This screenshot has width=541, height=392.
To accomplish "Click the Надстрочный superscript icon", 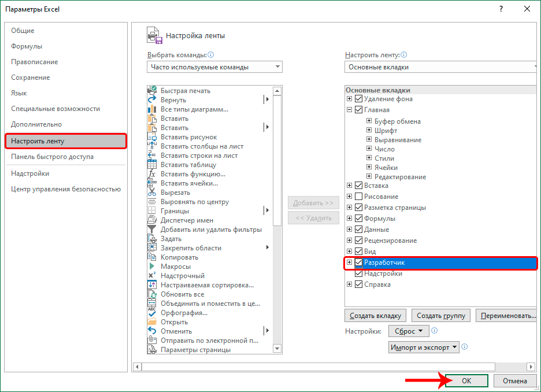I will click(x=152, y=276).
